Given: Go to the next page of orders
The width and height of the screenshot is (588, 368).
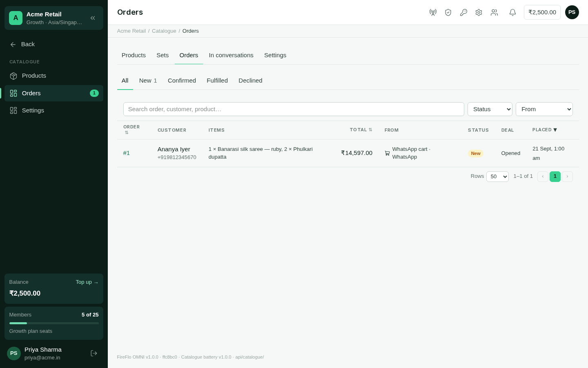Looking at the screenshot, I should coord(567,177).
